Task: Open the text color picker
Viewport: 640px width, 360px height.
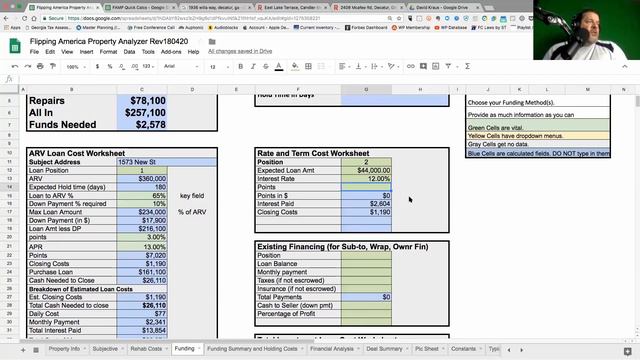Action: (x=279, y=67)
